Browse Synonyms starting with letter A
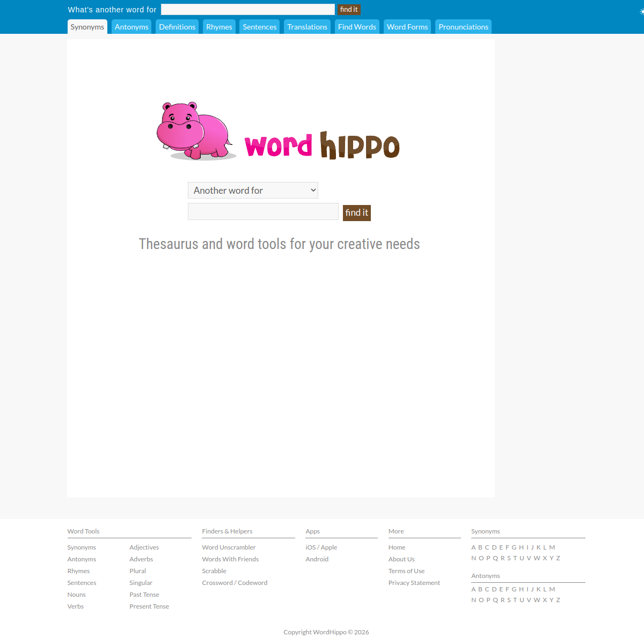The image size is (644, 644). coord(473,547)
